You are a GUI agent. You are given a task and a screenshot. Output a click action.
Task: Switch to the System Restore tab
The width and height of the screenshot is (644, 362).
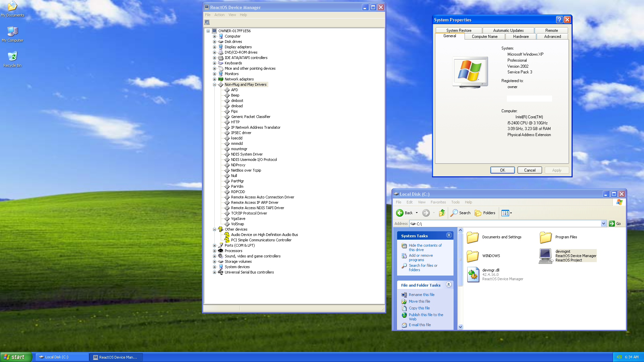click(459, 31)
